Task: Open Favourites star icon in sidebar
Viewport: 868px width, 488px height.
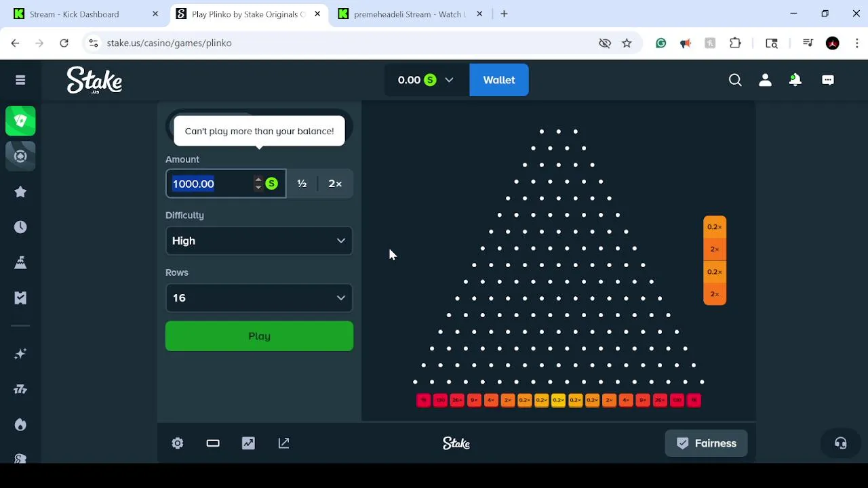Action: (20, 192)
